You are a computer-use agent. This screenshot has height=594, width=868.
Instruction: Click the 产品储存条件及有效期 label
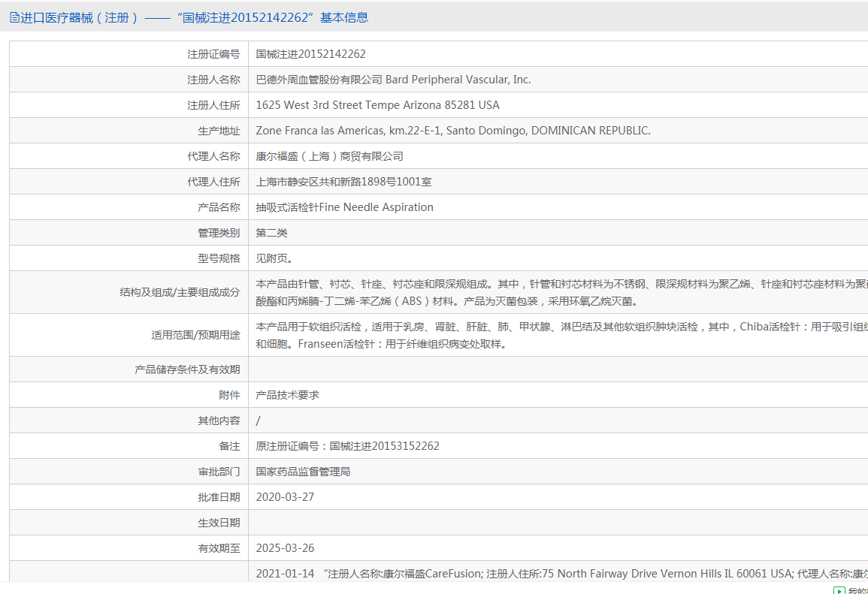point(188,369)
